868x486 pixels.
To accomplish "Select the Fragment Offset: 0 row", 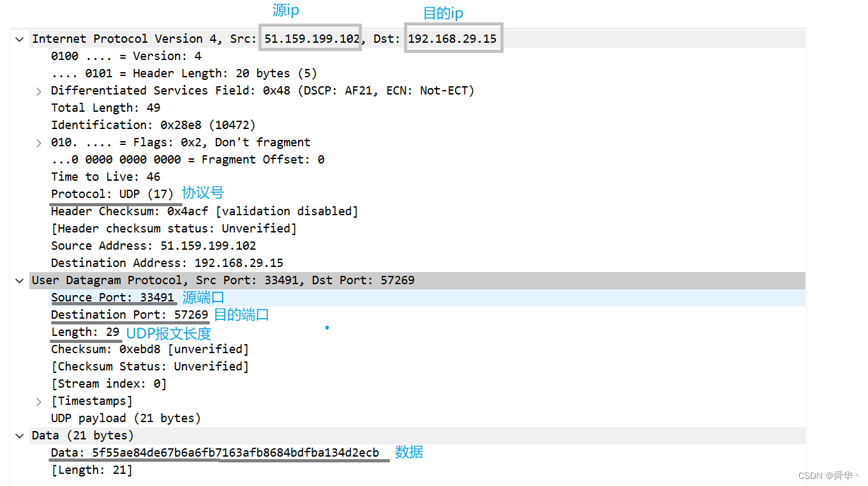I will (188, 160).
